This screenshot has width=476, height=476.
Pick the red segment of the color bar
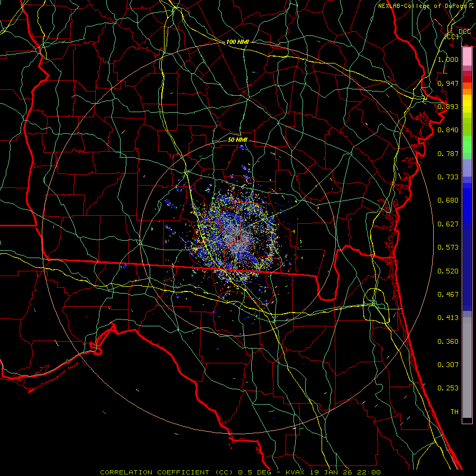coord(467,79)
